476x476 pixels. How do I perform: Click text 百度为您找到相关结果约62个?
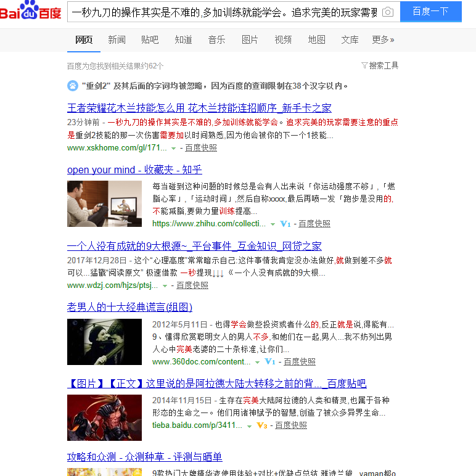(x=115, y=66)
